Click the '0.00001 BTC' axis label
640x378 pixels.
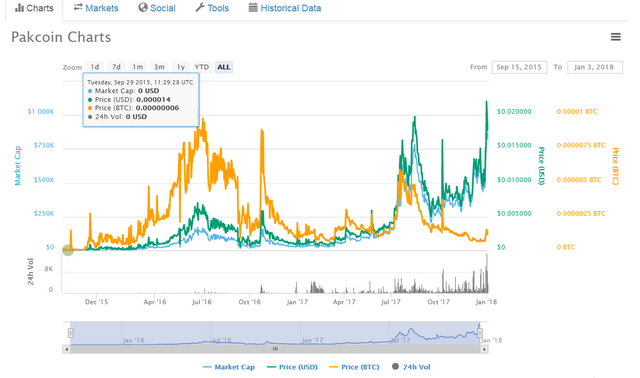click(x=577, y=111)
